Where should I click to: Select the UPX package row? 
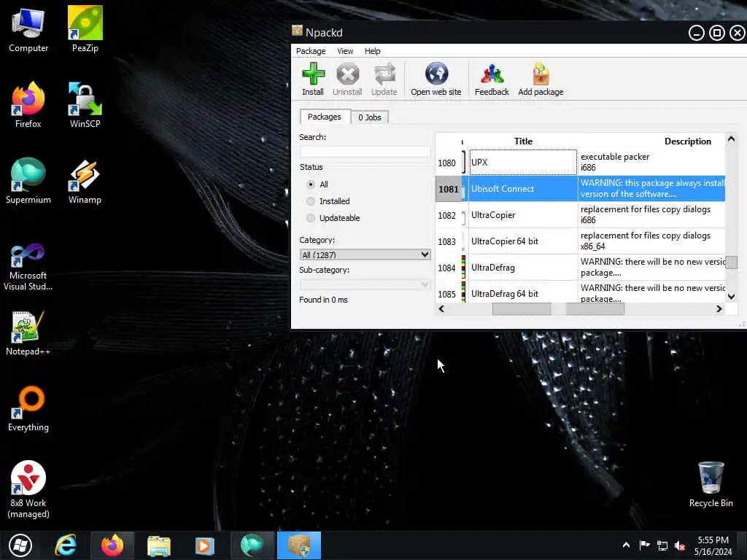click(580, 163)
